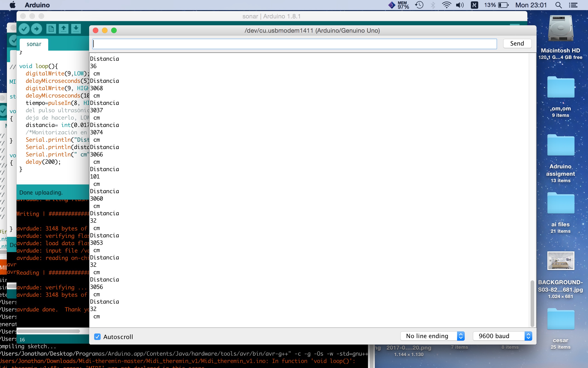Click the 3068 distance reading in the serial output

[x=96, y=88]
